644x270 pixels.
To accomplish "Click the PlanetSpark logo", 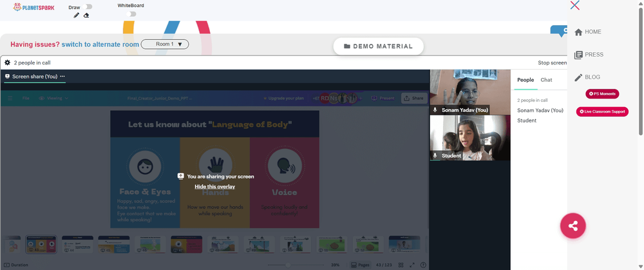I will click(x=33, y=7).
